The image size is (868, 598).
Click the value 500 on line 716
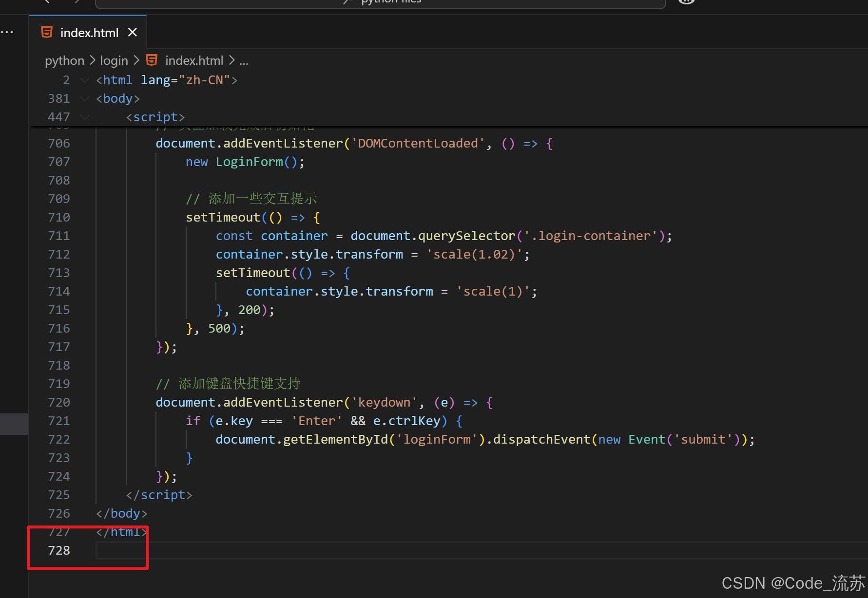coord(219,328)
